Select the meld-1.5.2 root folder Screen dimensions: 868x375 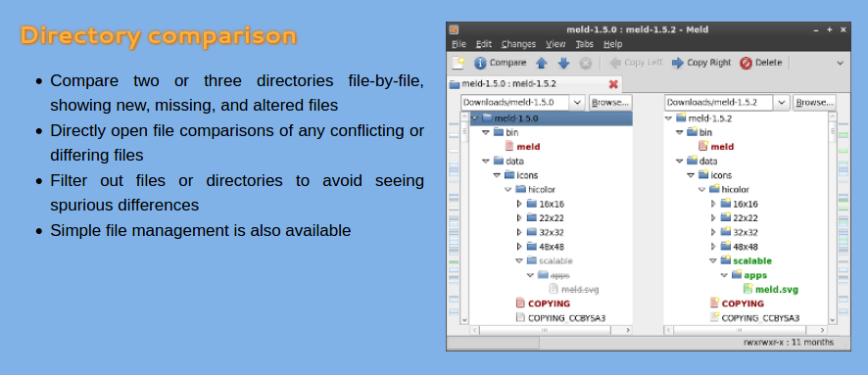[703, 118]
